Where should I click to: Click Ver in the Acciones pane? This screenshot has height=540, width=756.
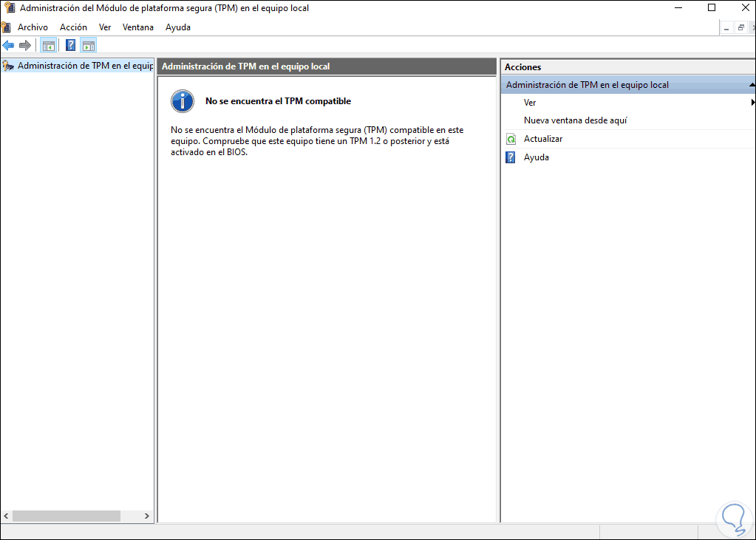(x=530, y=103)
